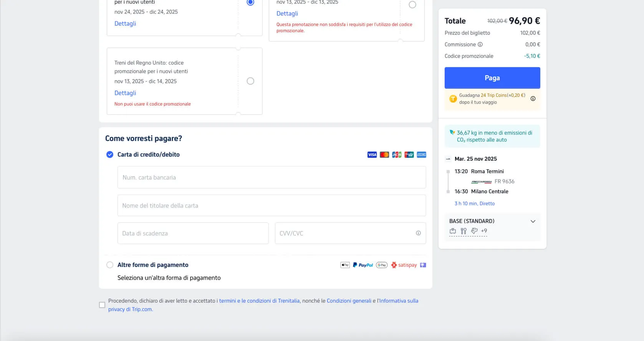
Task: Click the gold Trip Coins icon
Action: coord(453,99)
